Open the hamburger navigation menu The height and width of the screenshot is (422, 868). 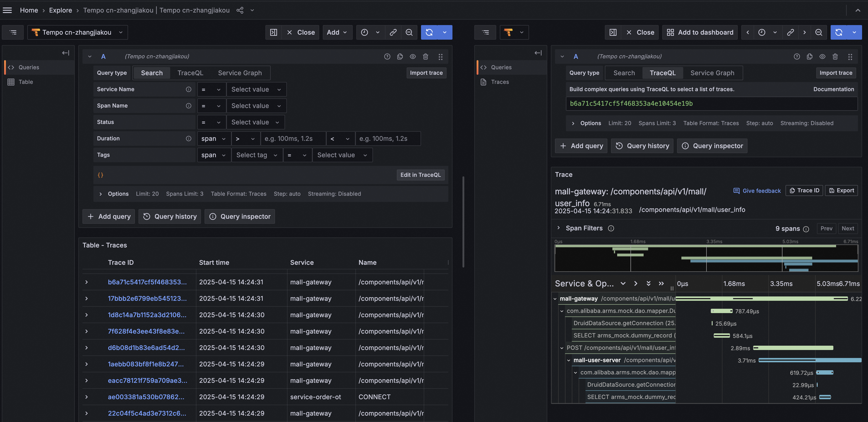8,10
